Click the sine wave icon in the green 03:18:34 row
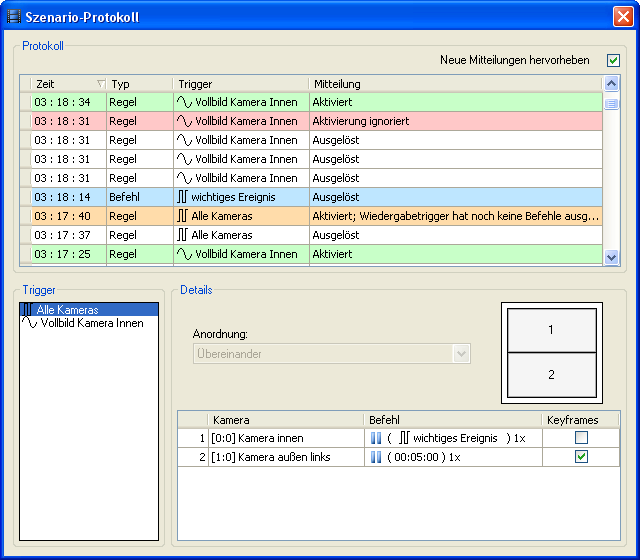The image size is (640, 560). pos(184,102)
